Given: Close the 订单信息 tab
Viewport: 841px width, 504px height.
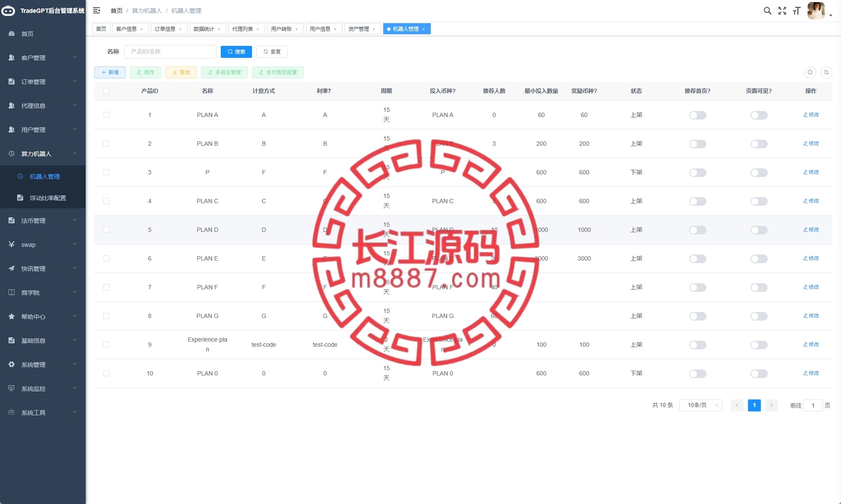Looking at the screenshot, I should (x=180, y=29).
